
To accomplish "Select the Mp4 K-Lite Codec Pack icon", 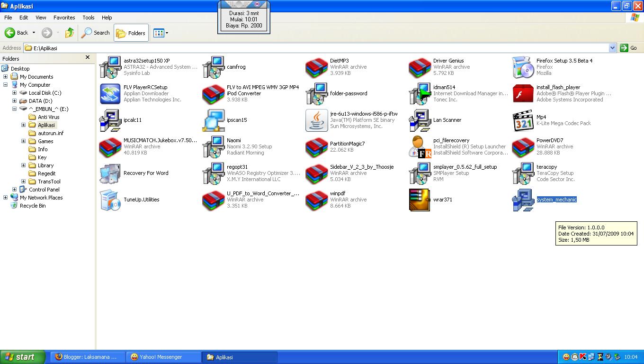I will 523,120.
